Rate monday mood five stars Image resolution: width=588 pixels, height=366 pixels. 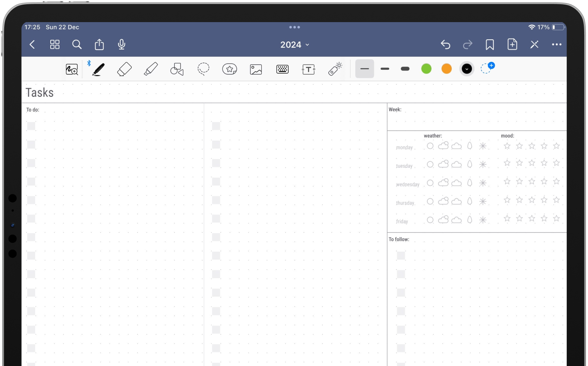[x=556, y=146]
